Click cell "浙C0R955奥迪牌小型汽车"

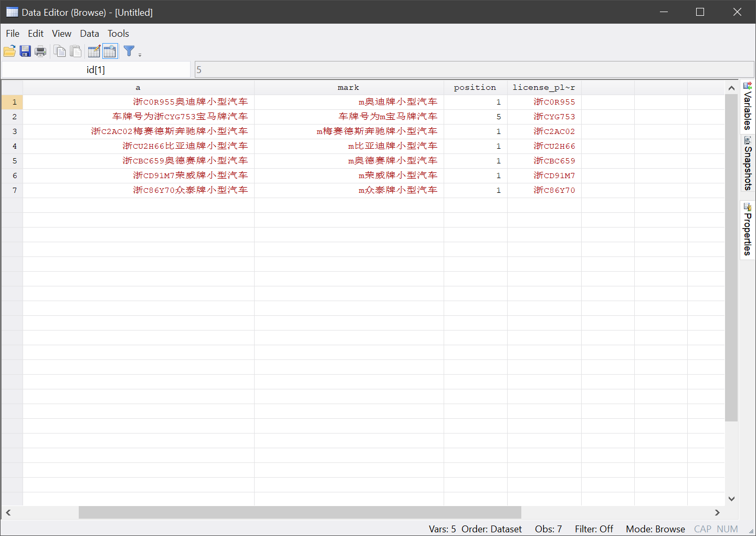pyautogui.click(x=139, y=102)
